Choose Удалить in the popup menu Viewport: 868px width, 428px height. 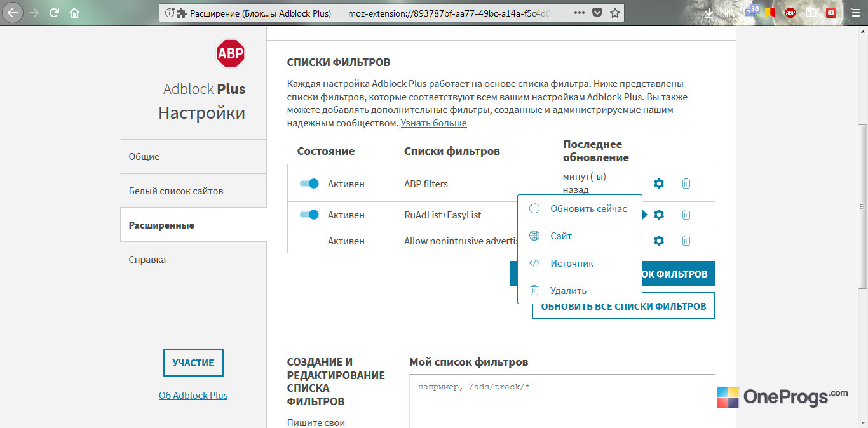click(580, 291)
